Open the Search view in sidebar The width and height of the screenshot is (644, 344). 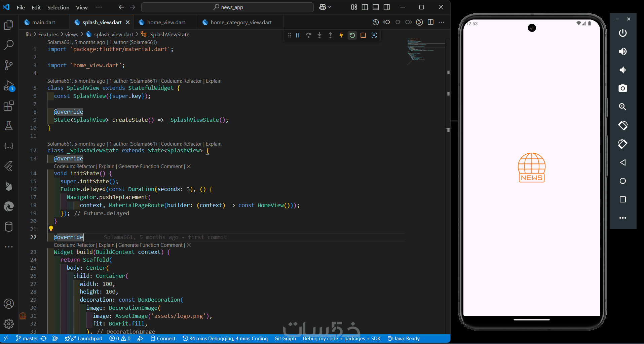(9, 45)
